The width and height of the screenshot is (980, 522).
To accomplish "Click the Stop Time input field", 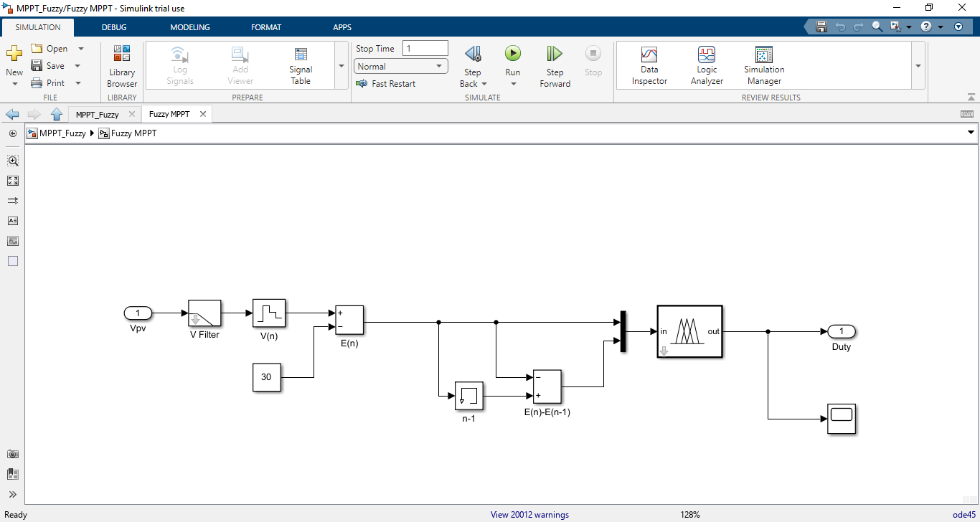I will point(425,49).
